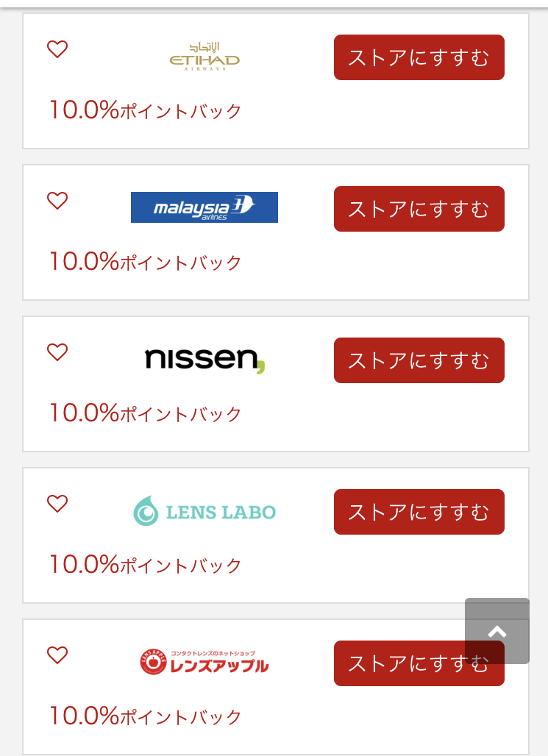Favorite Etihad Airways with the heart icon
548x756 pixels.
[57, 49]
